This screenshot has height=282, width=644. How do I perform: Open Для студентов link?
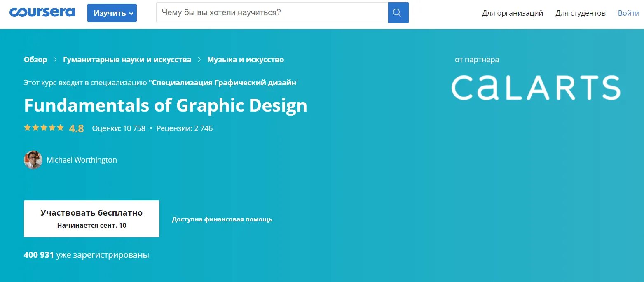[x=581, y=13]
